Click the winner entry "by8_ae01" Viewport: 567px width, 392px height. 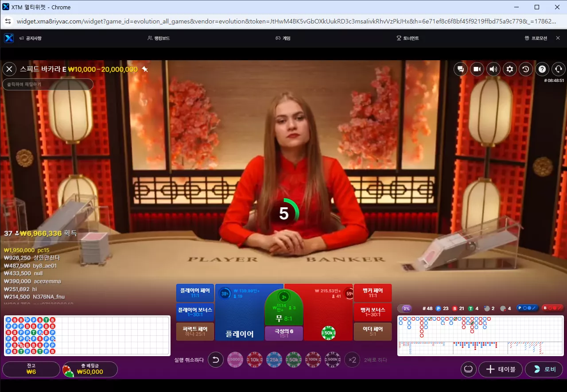pos(45,266)
